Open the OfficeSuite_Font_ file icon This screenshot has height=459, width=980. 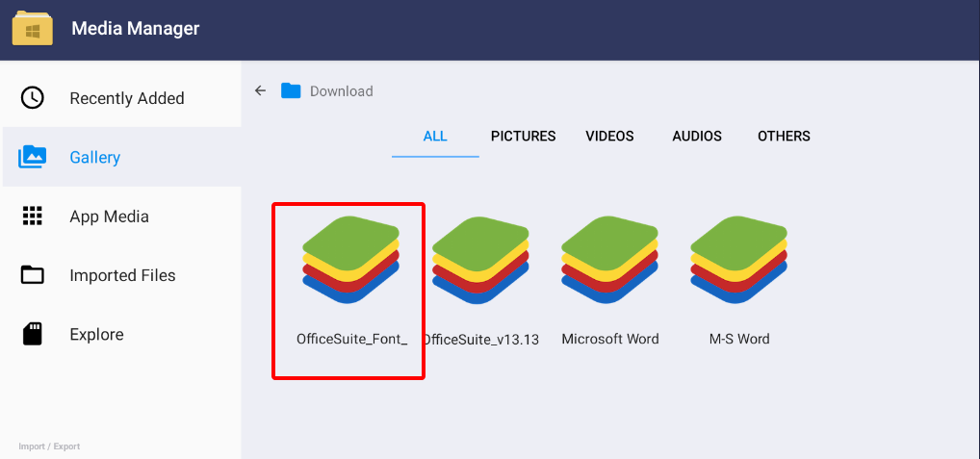(x=351, y=260)
